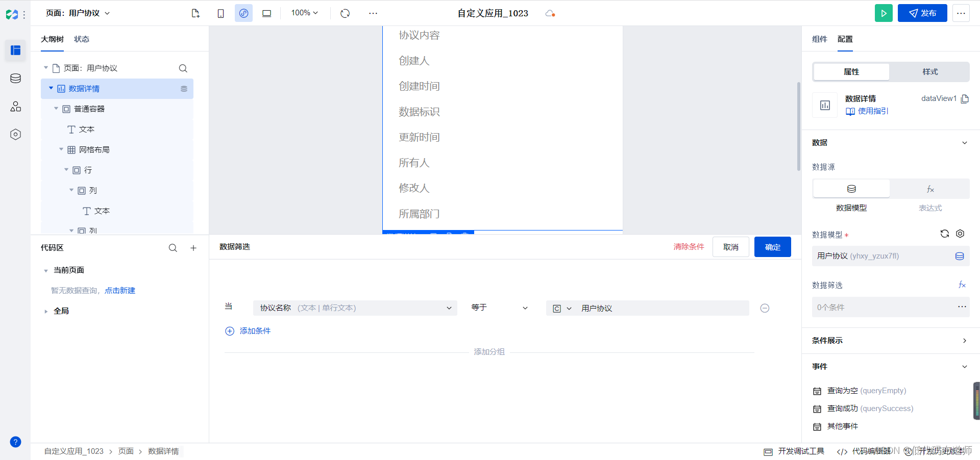Remove the 协议名称 filter condition
980x460 pixels.
pyautogui.click(x=765, y=308)
